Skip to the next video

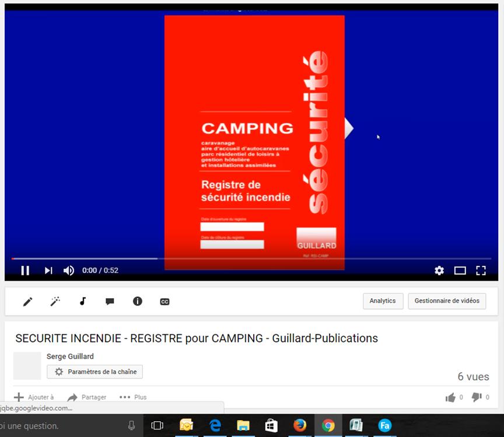pyautogui.click(x=48, y=271)
